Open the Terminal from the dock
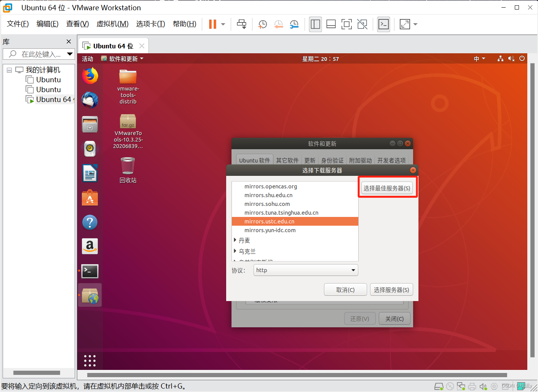 pyautogui.click(x=90, y=271)
